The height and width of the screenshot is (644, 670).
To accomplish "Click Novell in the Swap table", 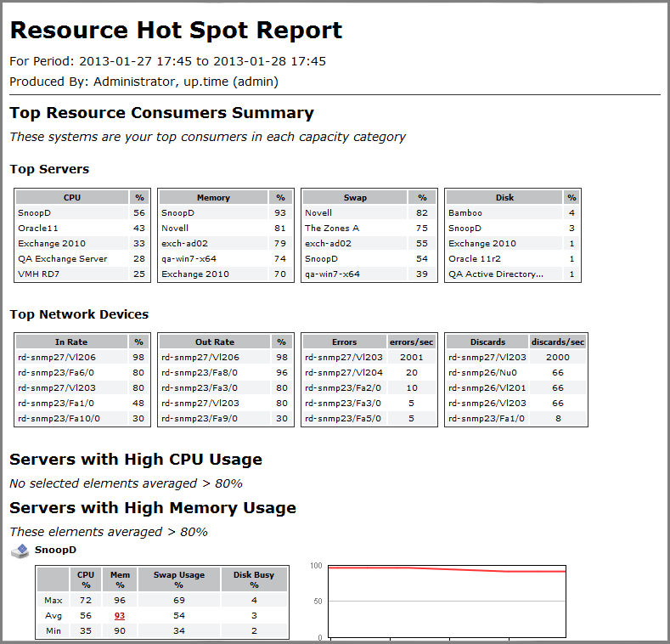I will coord(318,213).
